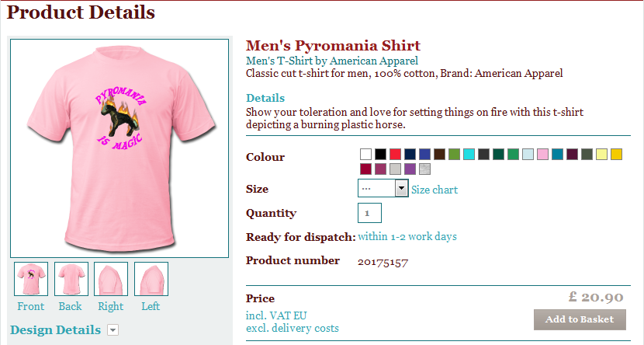The height and width of the screenshot is (345, 644).
Task: Pick the red colour swatch
Action: tap(395, 154)
